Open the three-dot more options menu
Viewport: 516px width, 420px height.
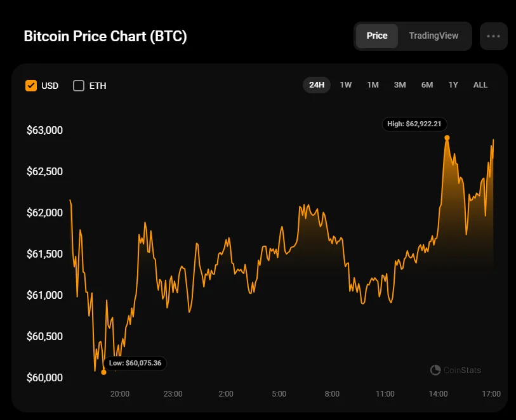coord(493,36)
